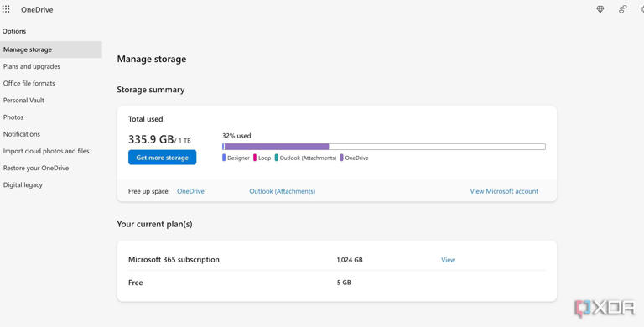Select Restore your OneDrive
644x327 pixels.
[36, 168]
